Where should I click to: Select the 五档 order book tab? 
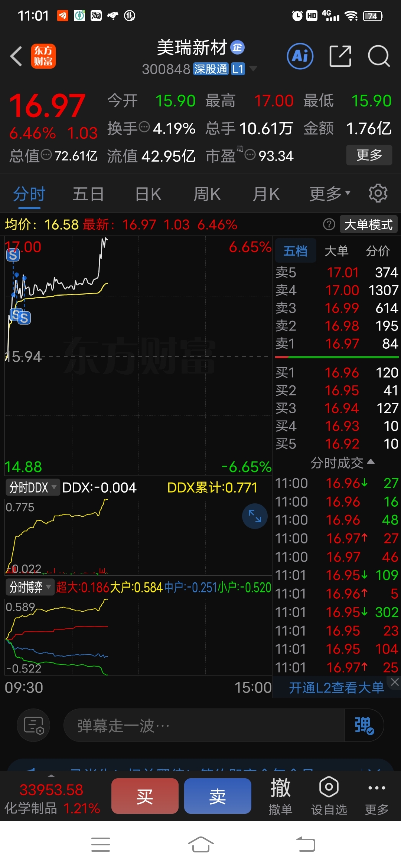pos(296,251)
